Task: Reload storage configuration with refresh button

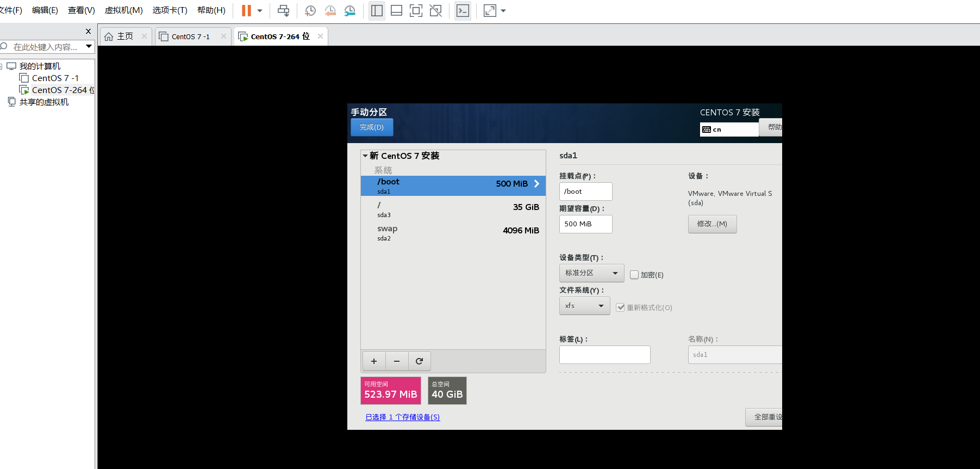Action: tap(419, 361)
